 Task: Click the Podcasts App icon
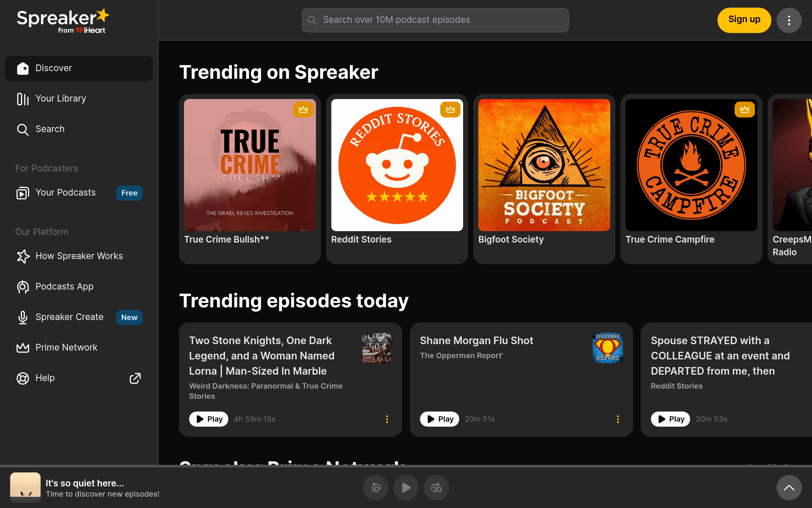[x=23, y=287]
